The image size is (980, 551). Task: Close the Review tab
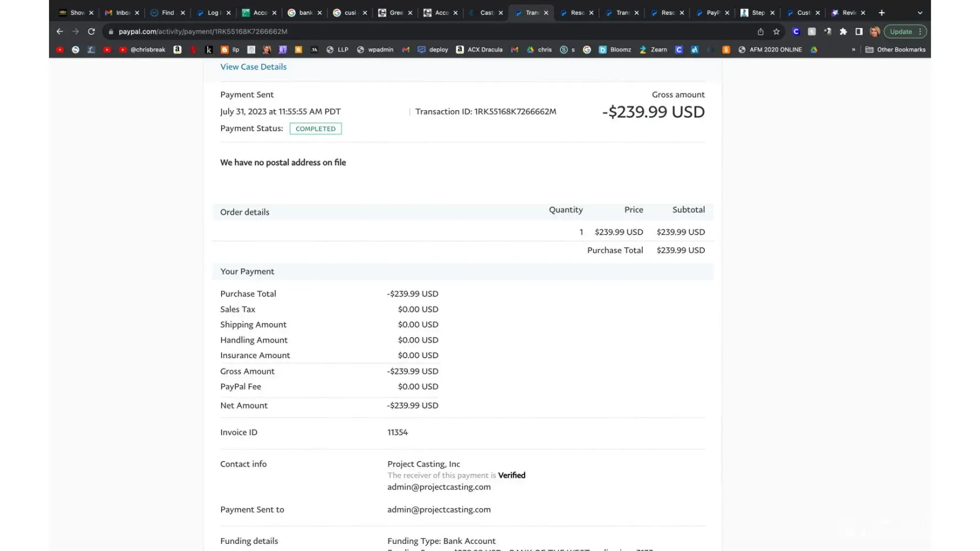tap(863, 13)
